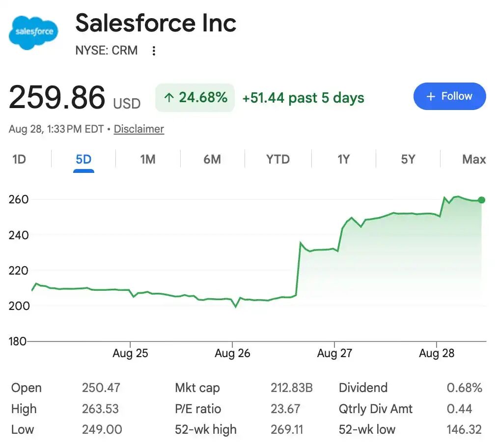
Task: Select the 6M chart range
Action: (212, 159)
